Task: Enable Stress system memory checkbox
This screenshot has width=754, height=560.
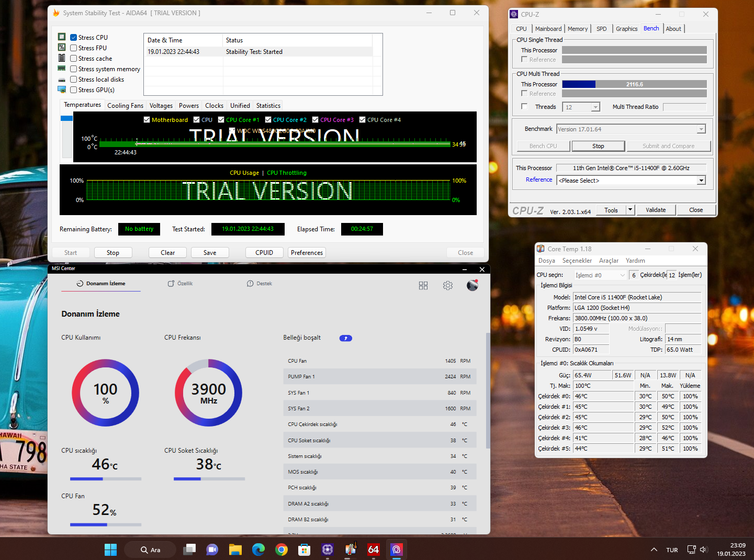Action: (74, 69)
